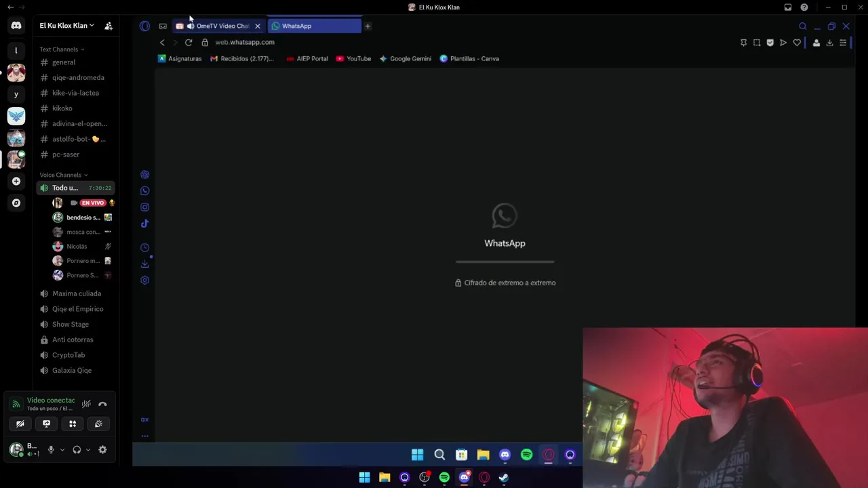Open TikTok in Opera sidebar
Screen dimensions: 868x488
pos(144,224)
